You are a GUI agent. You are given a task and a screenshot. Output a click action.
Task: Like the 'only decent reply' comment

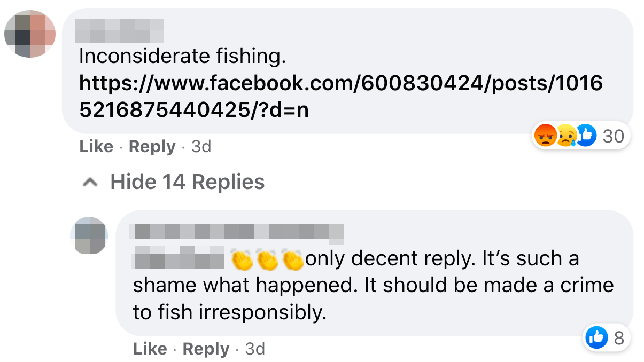click(150, 349)
